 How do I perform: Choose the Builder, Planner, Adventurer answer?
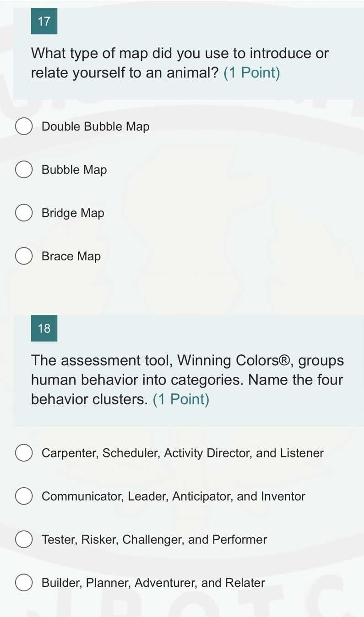(x=24, y=583)
